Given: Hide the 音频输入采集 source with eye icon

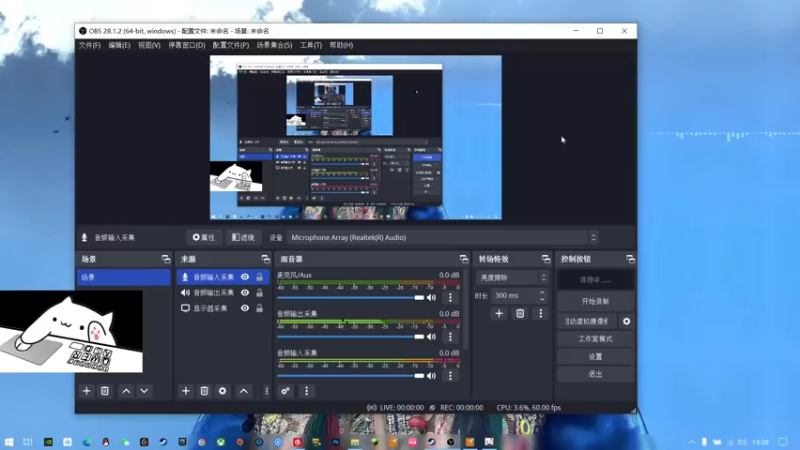Looking at the screenshot, I should click(x=245, y=277).
